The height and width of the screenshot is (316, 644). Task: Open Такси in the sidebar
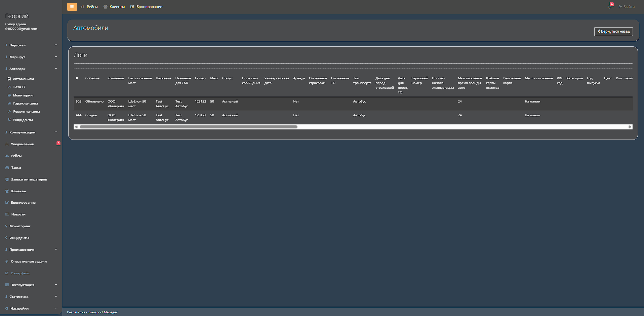pyautogui.click(x=16, y=168)
